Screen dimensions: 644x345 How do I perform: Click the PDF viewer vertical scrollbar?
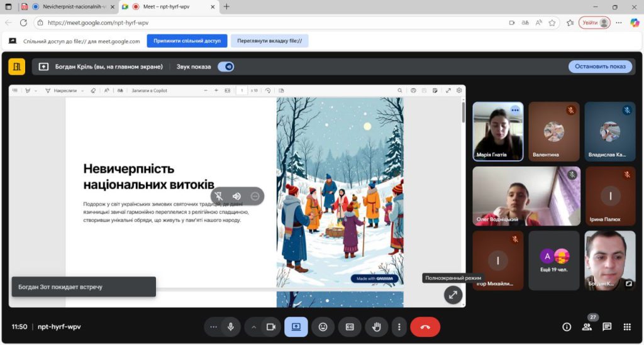[464, 113]
